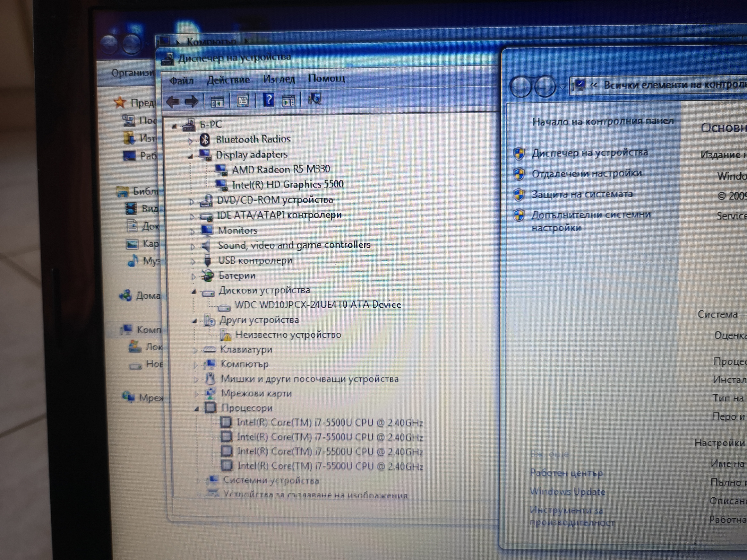Select the Неизвестно устройство entry
747x560 pixels.
[x=288, y=334]
